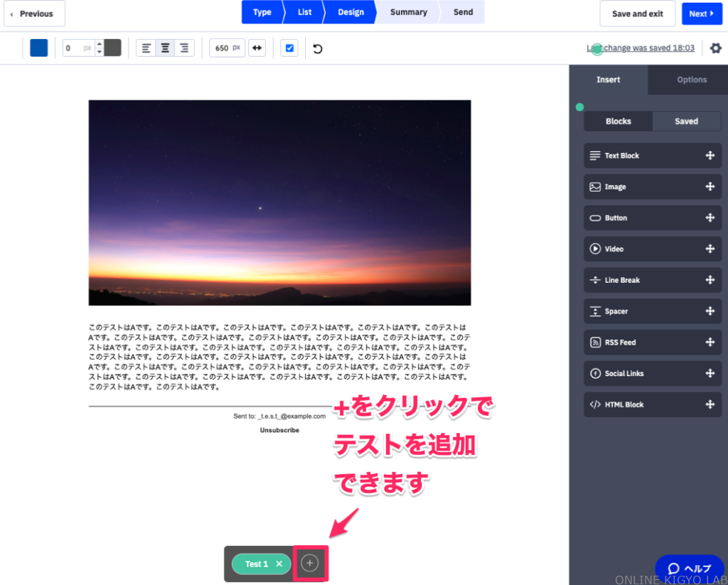Viewport: 728px width, 585px height.
Task: Open the settings gear icon
Action: 715,48
